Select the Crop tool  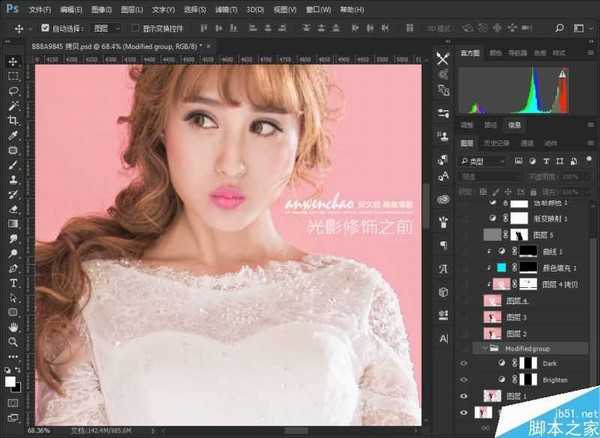click(13, 120)
